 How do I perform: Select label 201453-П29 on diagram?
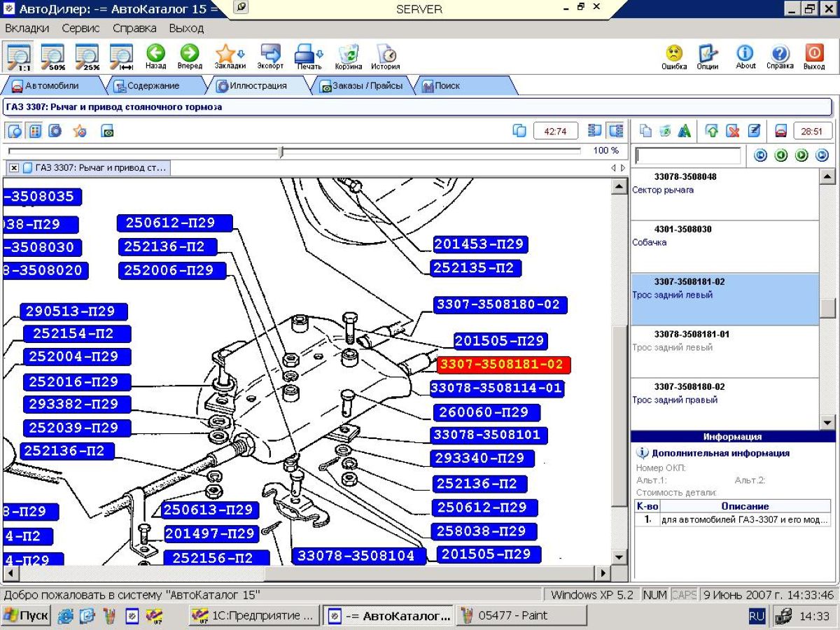pyautogui.click(x=479, y=244)
